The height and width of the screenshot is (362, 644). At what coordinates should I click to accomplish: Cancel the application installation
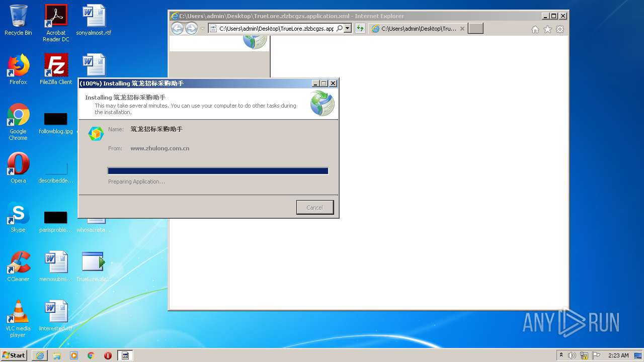click(314, 208)
